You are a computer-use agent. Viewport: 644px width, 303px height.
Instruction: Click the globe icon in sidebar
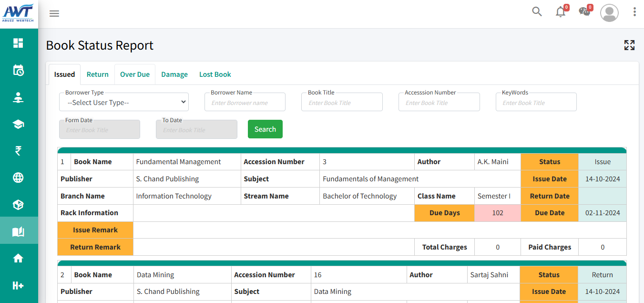tap(18, 178)
